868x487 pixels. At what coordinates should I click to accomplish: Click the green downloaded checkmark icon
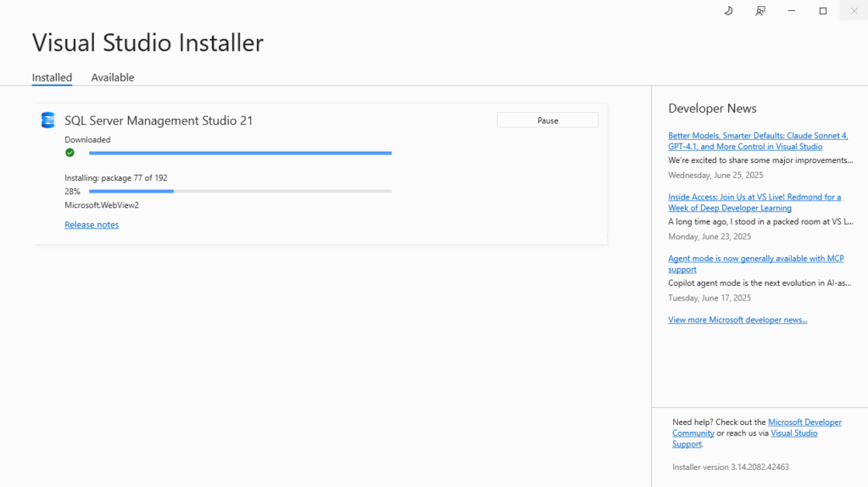point(70,153)
